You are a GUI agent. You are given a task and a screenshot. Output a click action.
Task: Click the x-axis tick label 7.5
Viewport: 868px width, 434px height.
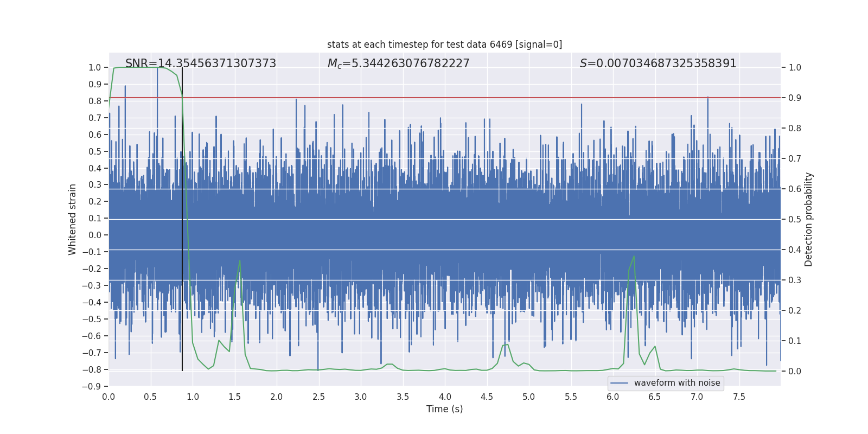pos(739,397)
